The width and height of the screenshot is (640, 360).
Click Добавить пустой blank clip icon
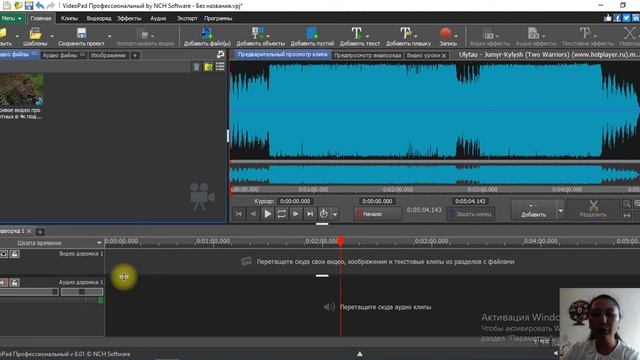tap(312, 33)
